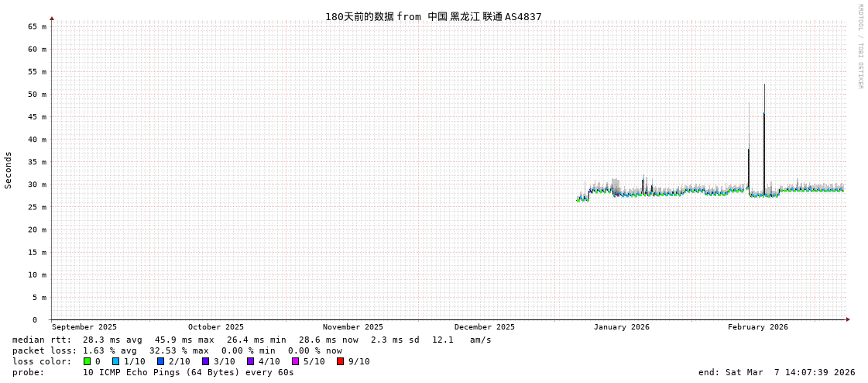Click the green 0 loss color swatch

87,361
